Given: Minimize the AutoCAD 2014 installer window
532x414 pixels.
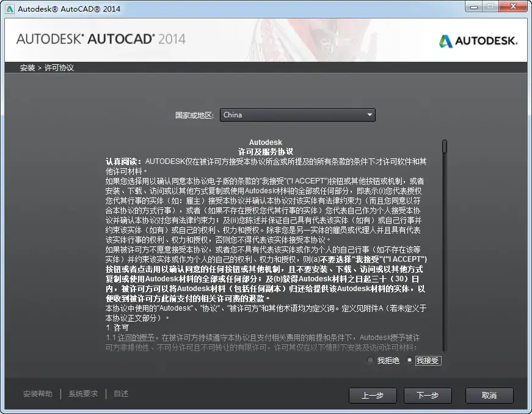Looking at the screenshot, I should (474, 7).
